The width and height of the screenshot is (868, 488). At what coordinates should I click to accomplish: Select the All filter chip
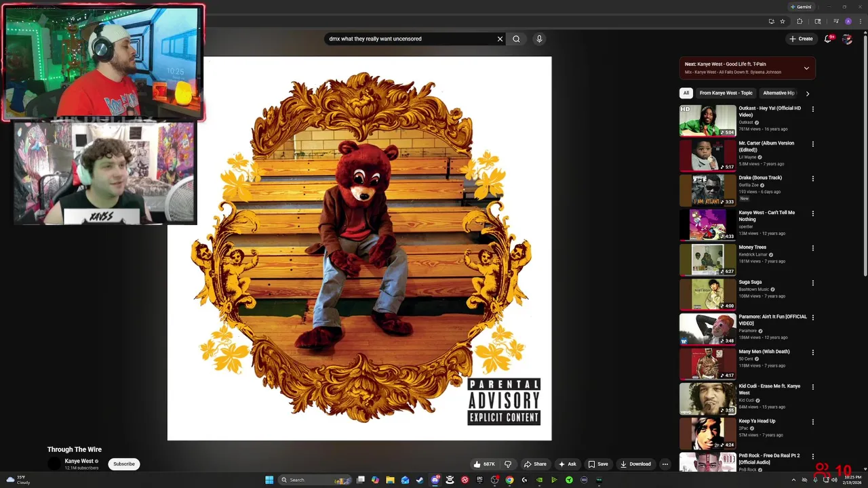coord(686,93)
